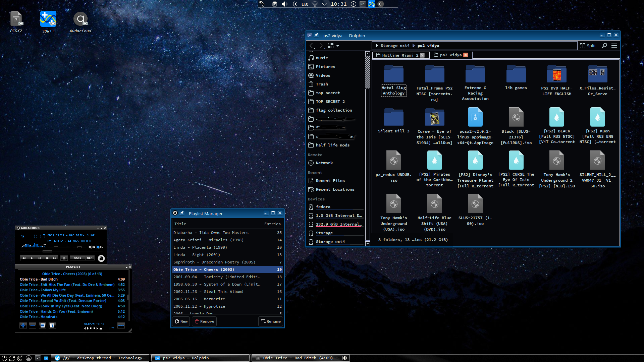Select the Metal Slug Anthology folder
The width and height of the screenshot is (644, 362).
pyautogui.click(x=394, y=80)
